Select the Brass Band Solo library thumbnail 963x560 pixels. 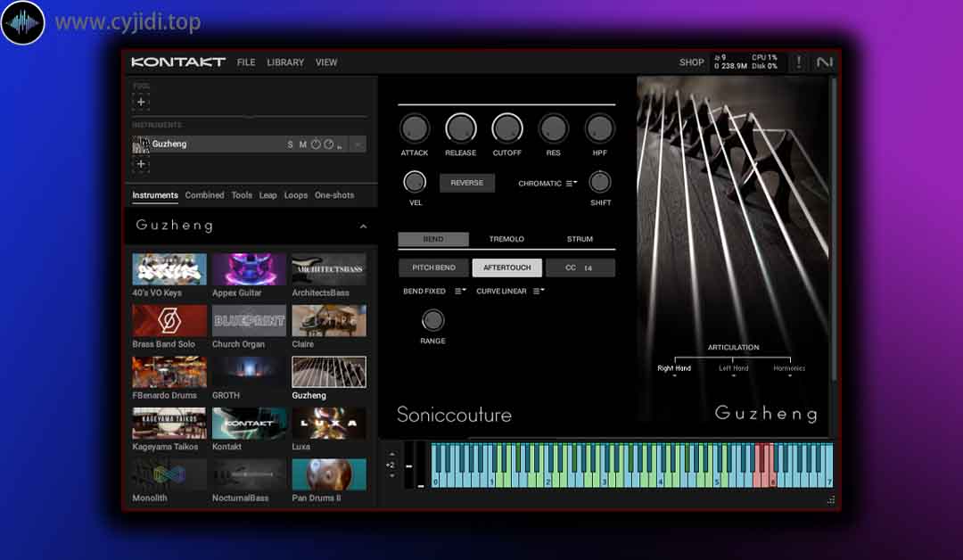(x=169, y=320)
